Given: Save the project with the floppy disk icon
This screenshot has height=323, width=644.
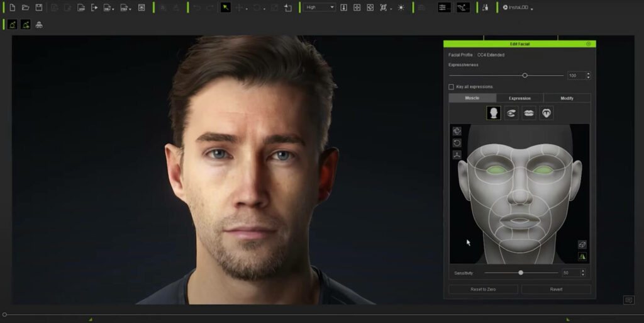Looking at the screenshot, I should (38, 8).
